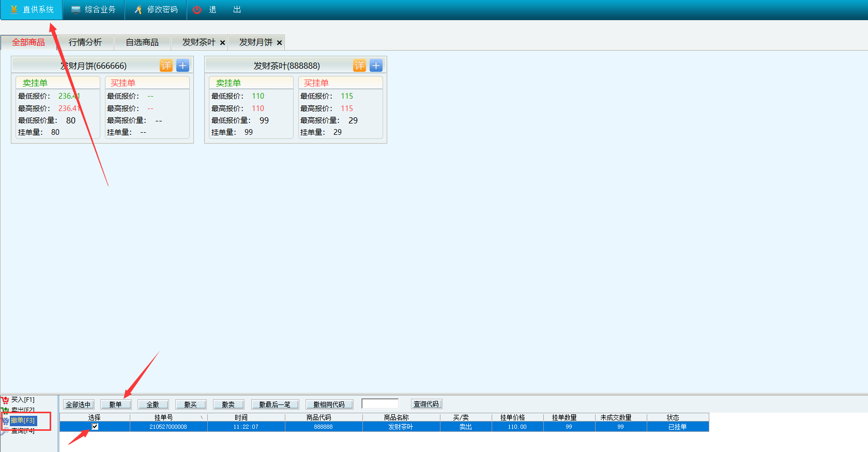Uncheck the order 210527000008 checkbox

tap(95, 427)
